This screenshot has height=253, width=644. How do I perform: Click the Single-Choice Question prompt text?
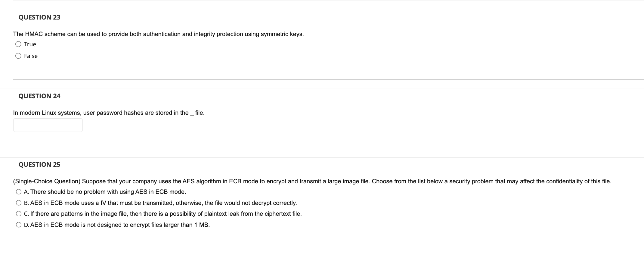tap(311, 181)
